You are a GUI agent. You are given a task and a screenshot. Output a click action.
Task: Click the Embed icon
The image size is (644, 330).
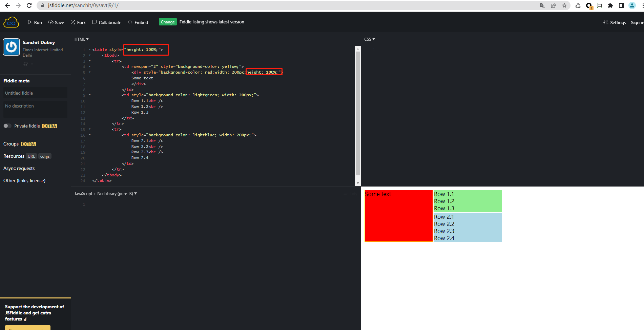pyautogui.click(x=130, y=22)
